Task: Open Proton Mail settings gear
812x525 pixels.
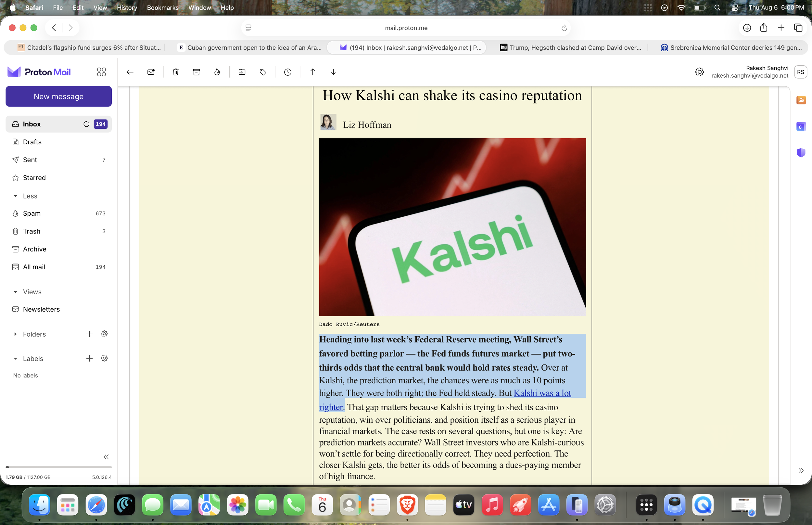Action: (x=700, y=72)
